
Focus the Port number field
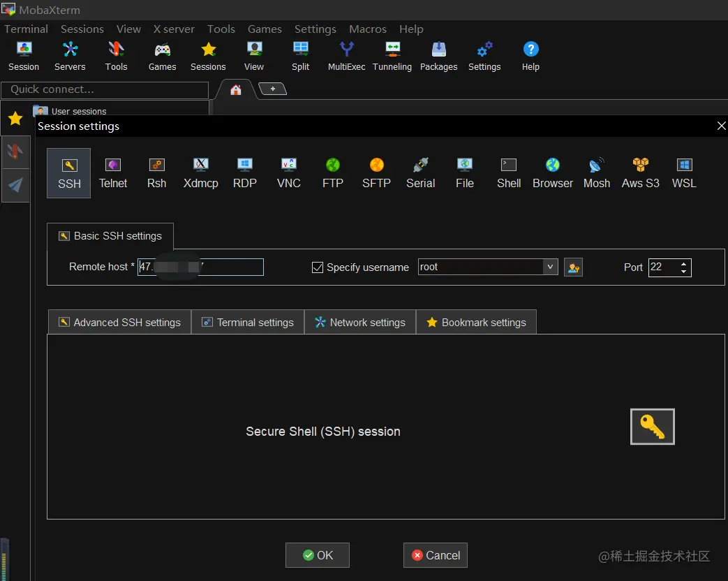(664, 267)
